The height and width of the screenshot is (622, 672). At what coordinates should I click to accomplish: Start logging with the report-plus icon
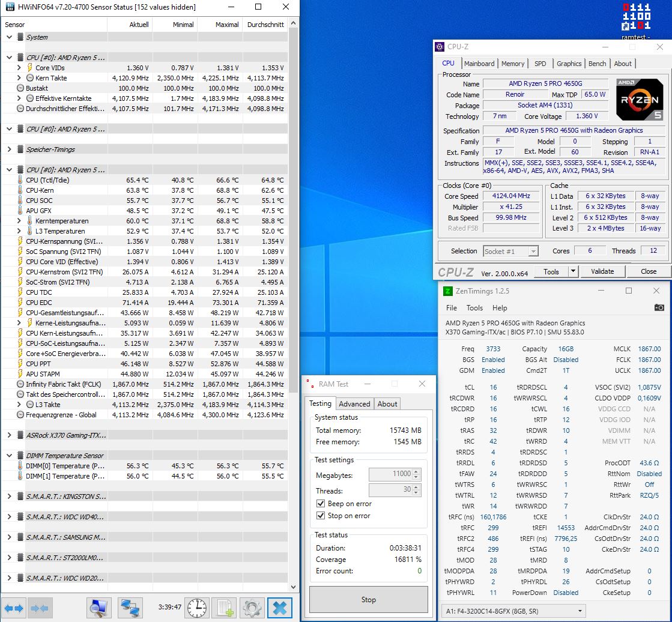(x=225, y=608)
